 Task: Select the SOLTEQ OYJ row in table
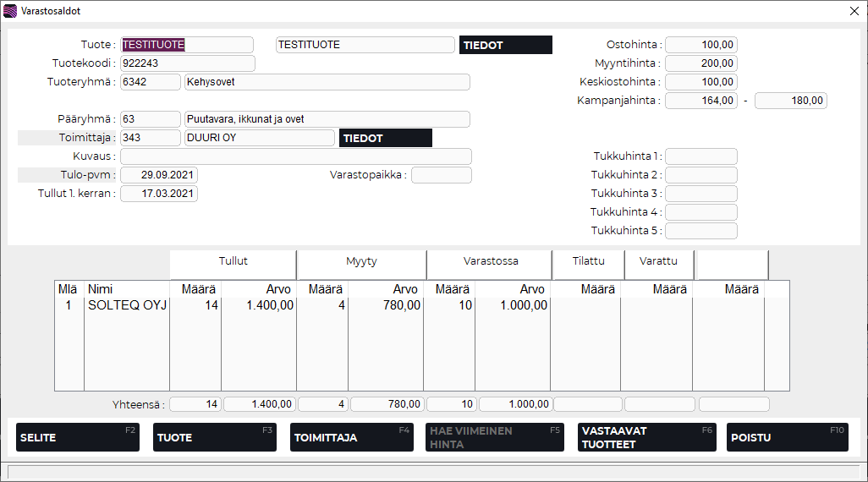pos(127,306)
